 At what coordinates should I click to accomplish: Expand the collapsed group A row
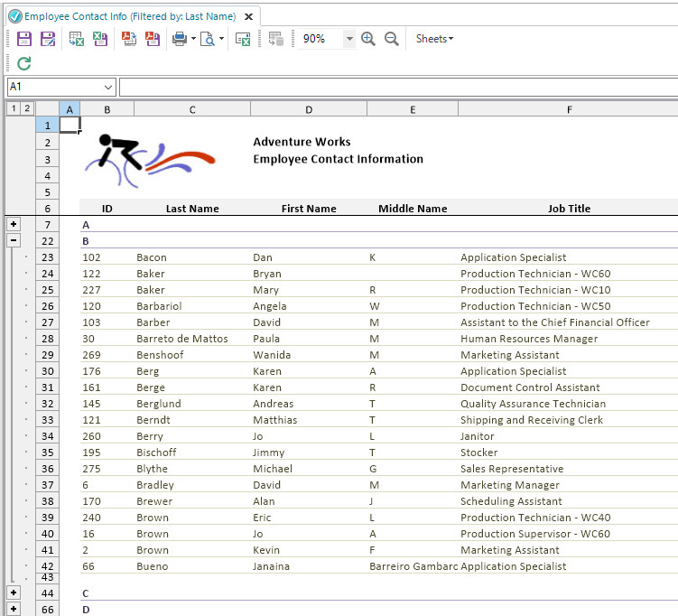[14, 224]
